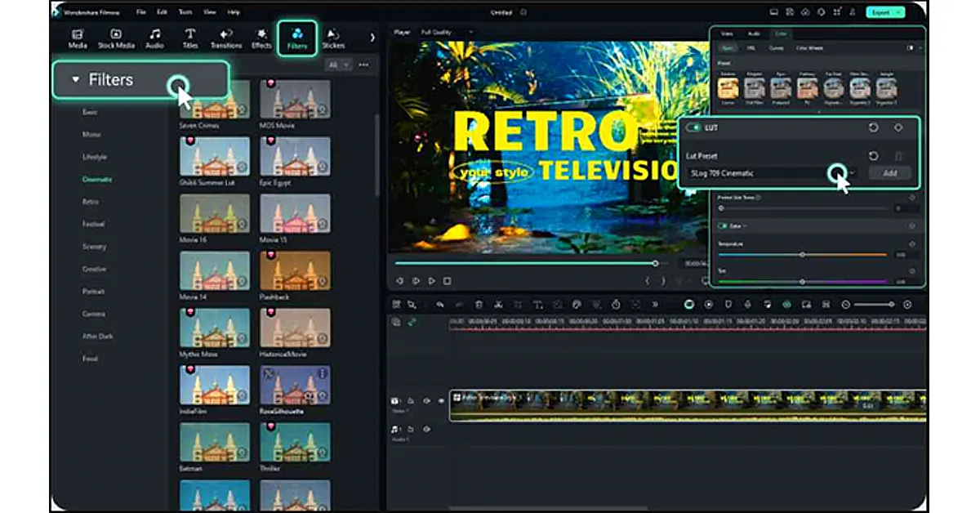Select the Mono filter category

pos(91,134)
